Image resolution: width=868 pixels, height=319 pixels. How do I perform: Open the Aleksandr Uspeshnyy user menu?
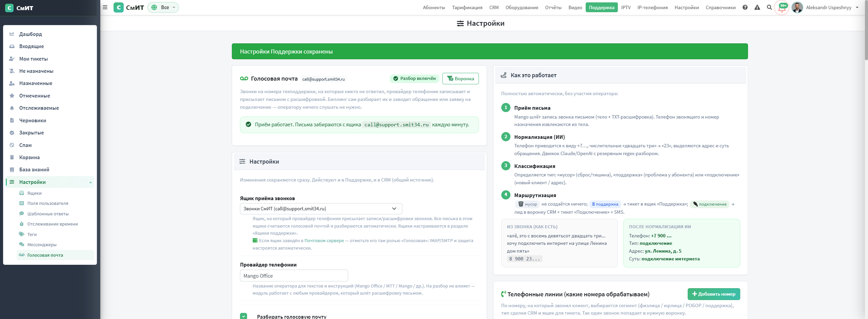click(x=832, y=7)
